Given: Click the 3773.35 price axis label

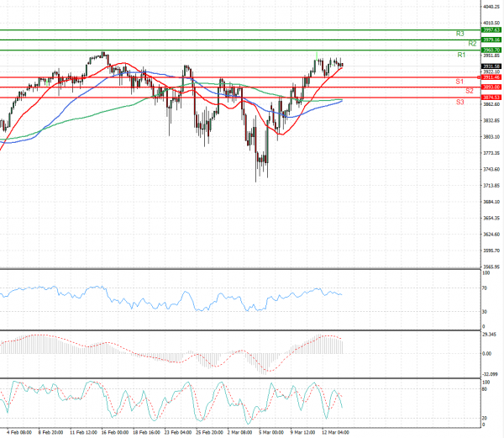Looking at the screenshot, I should pos(491,153).
